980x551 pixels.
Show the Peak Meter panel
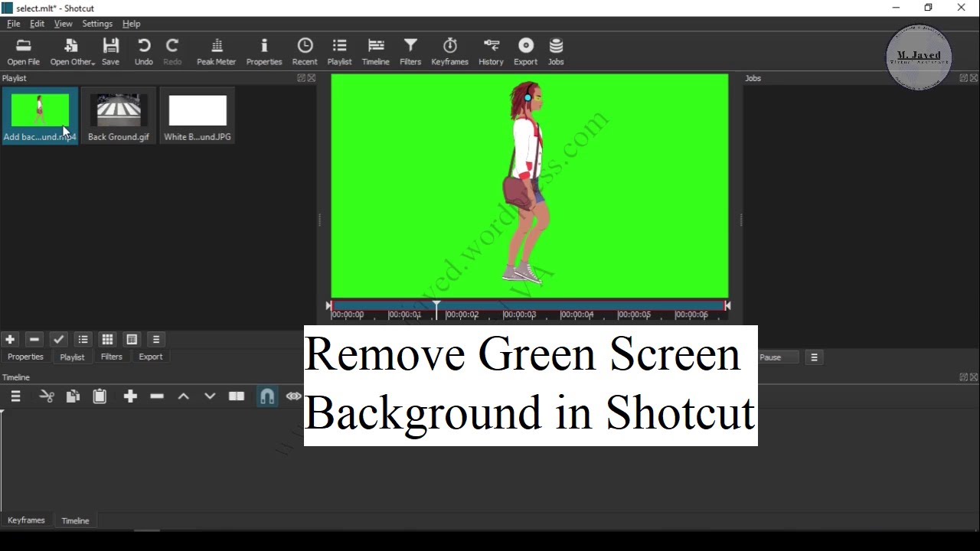pyautogui.click(x=217, y=51)
